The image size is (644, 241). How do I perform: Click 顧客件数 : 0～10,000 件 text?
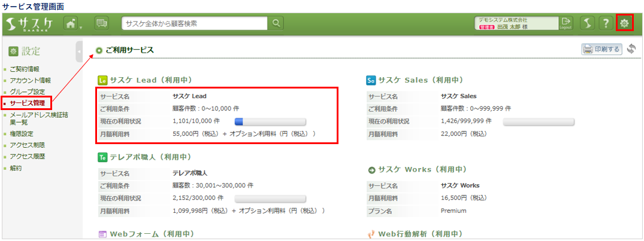[205, 109]
